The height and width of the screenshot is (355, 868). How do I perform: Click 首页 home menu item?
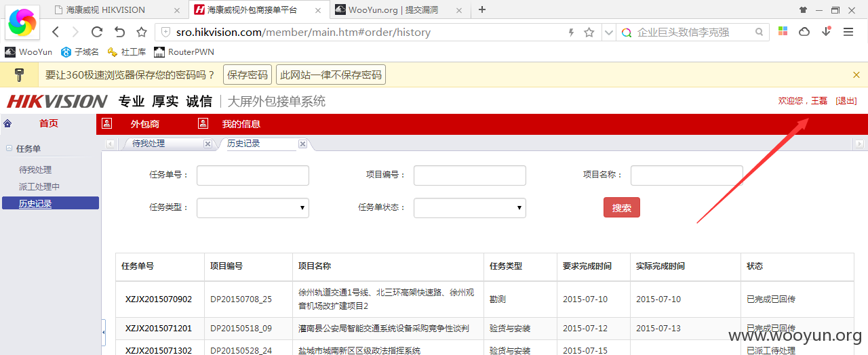tap(49, 123)
